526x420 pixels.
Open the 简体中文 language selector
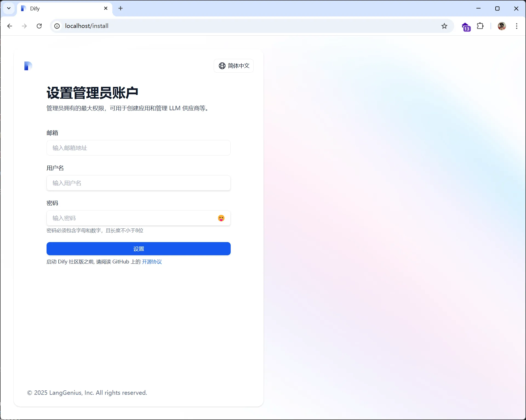click(x=234, y=66)
